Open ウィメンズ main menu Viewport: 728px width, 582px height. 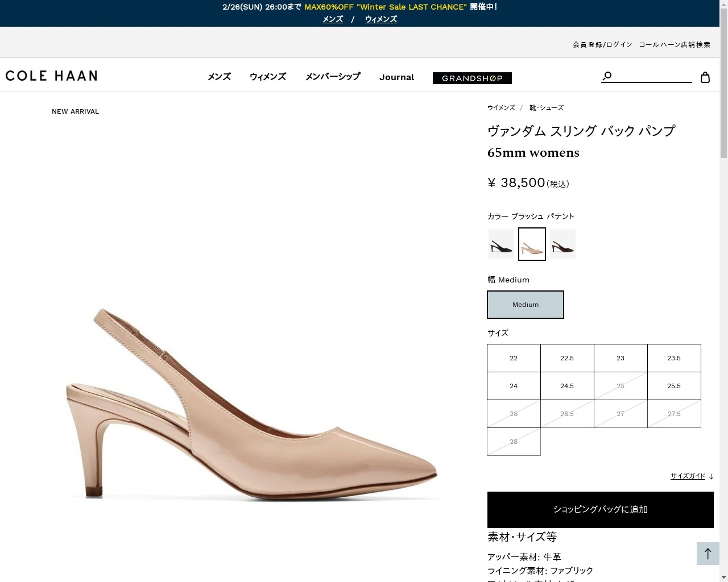coord(268,77)
